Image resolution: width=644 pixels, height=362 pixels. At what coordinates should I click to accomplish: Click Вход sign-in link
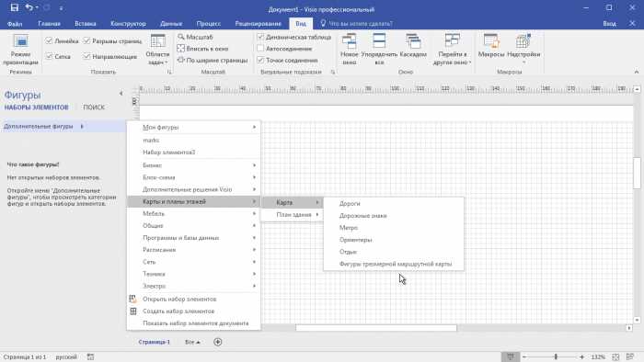(609, 24)
